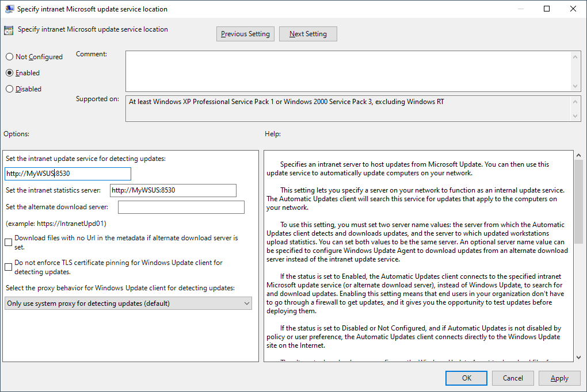Click the 'Select the proxy behavior' label
The image size is (587, 392).
coord(120,288)
